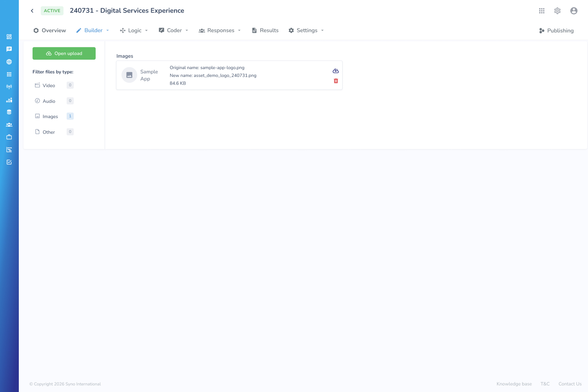Expand the Coder dropdown menu
588x392 pixels.
174,31
